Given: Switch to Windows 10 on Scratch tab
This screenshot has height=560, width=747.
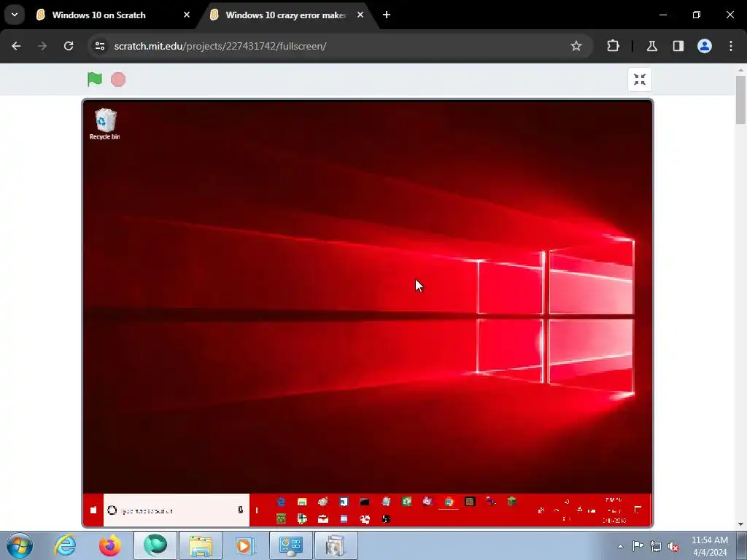Looking at the screenshot, I should click(x=98, y=15).
